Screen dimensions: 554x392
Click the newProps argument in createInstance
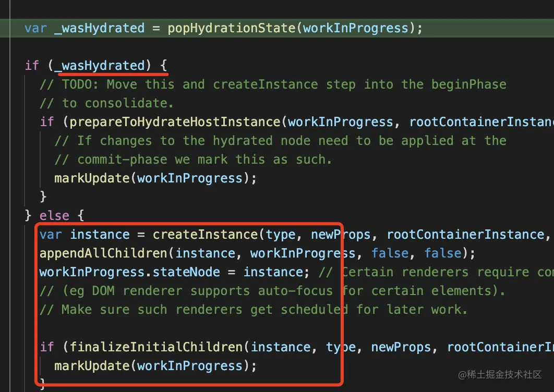point(341,234)
